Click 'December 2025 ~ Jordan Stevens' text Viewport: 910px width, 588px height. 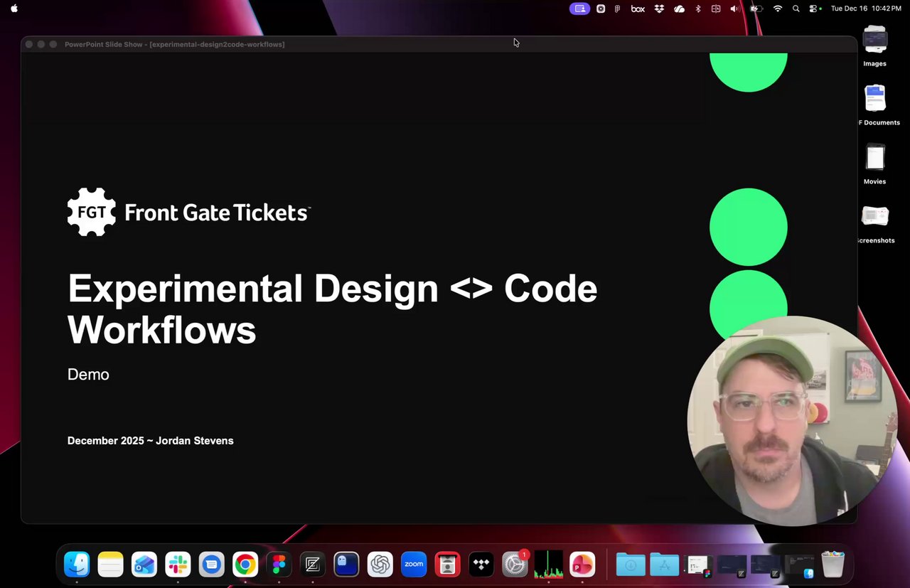coord(150,441)
